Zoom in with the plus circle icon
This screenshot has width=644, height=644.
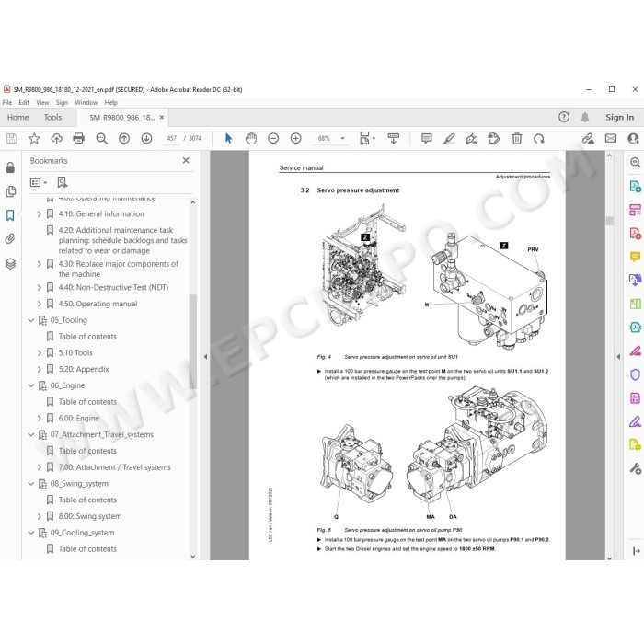(295, 138)
